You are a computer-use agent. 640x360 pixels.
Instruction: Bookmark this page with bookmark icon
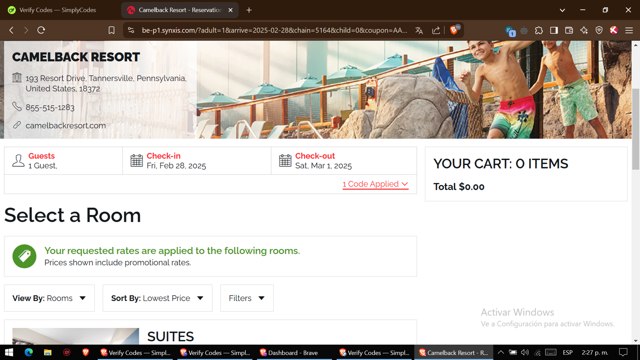tap(111, 30)
